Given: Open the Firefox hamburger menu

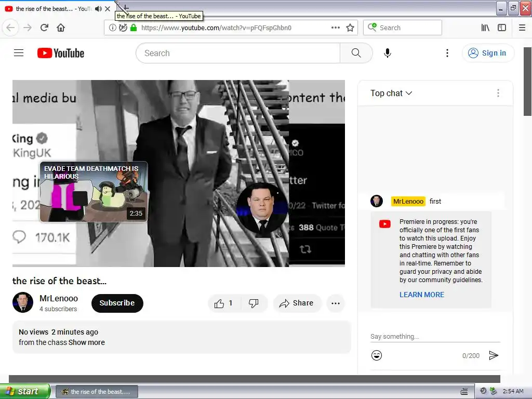Looking at the screenshot, I should [x=522, y=28].
